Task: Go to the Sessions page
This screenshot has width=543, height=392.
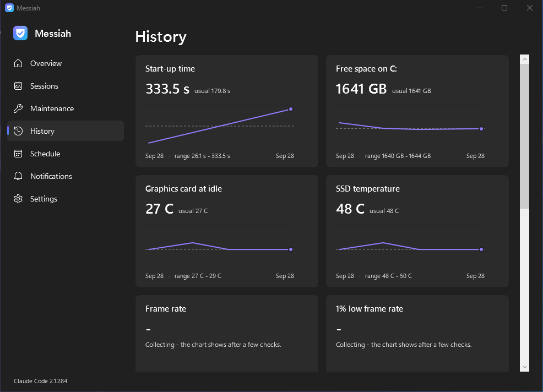Action: coord(66,86)
